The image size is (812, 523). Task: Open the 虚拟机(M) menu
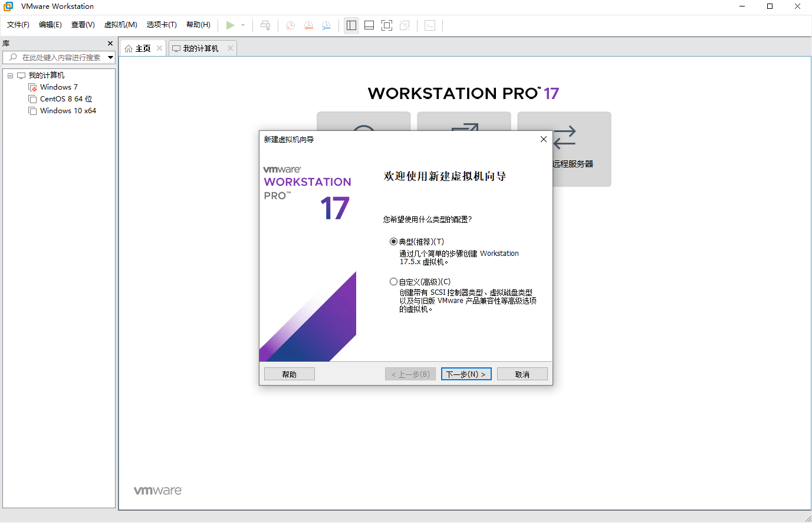(x=120, y=25)
